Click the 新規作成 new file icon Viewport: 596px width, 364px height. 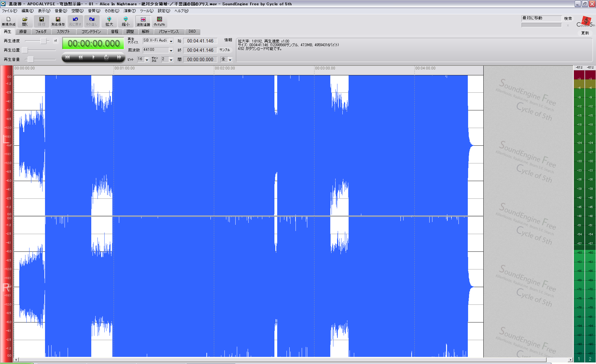(8, 21)
